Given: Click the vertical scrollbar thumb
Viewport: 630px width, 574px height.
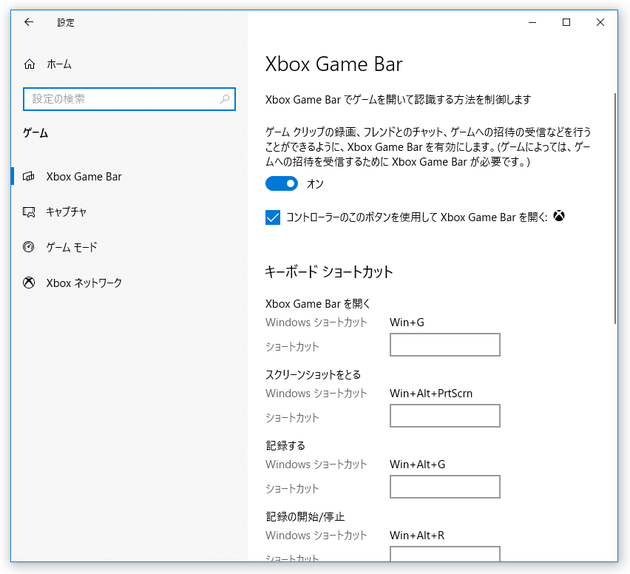Looking at the screenshot, I should click(615, 208).
